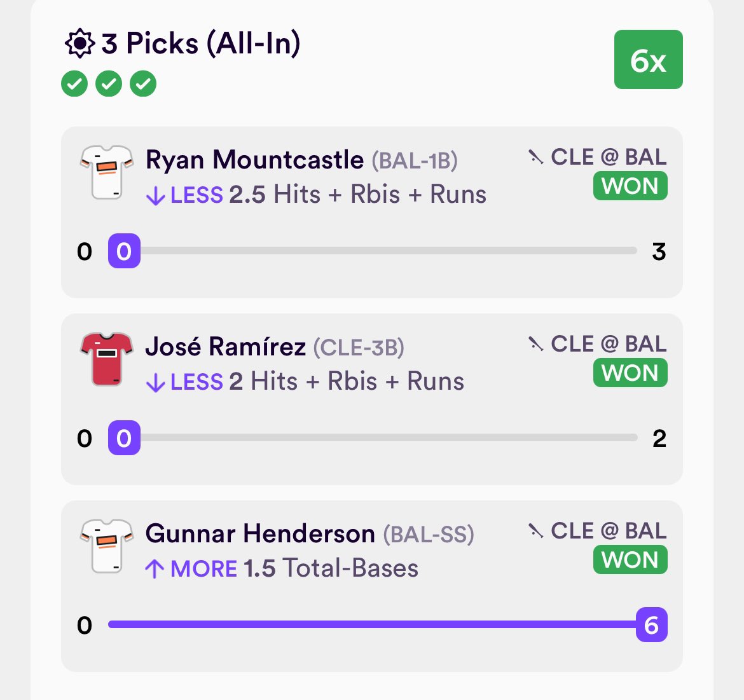Click the CLE @ BAL matchup on Ramírez card
This screenshot has width=744, height=700.
tap(609, 344)
